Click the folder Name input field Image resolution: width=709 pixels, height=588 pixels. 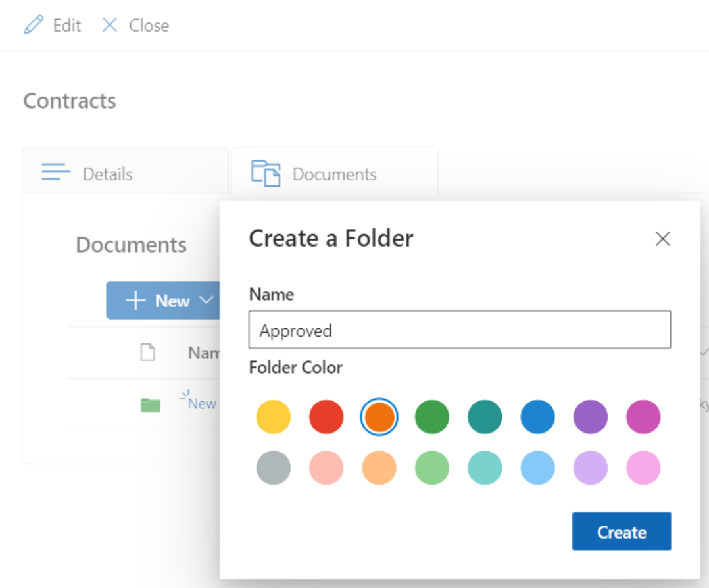[x=459, y=330]
